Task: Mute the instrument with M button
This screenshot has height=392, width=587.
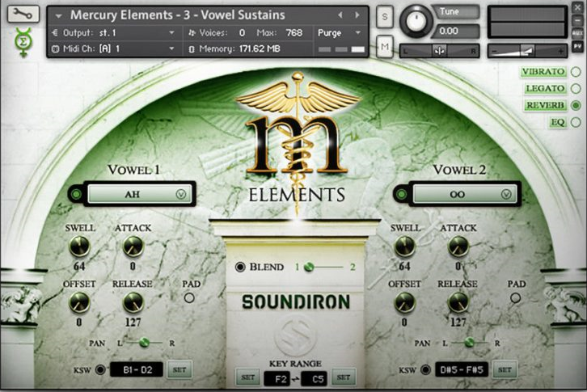Action: tap(385, 47)
